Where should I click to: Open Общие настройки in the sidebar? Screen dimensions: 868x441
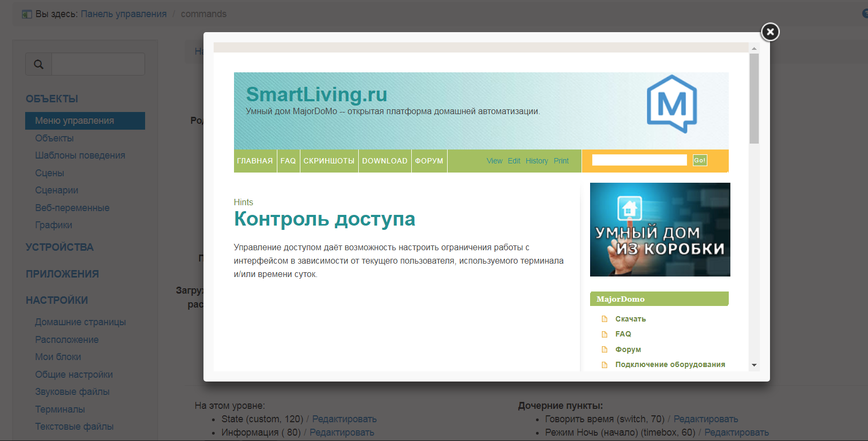[x=74, y=375]
